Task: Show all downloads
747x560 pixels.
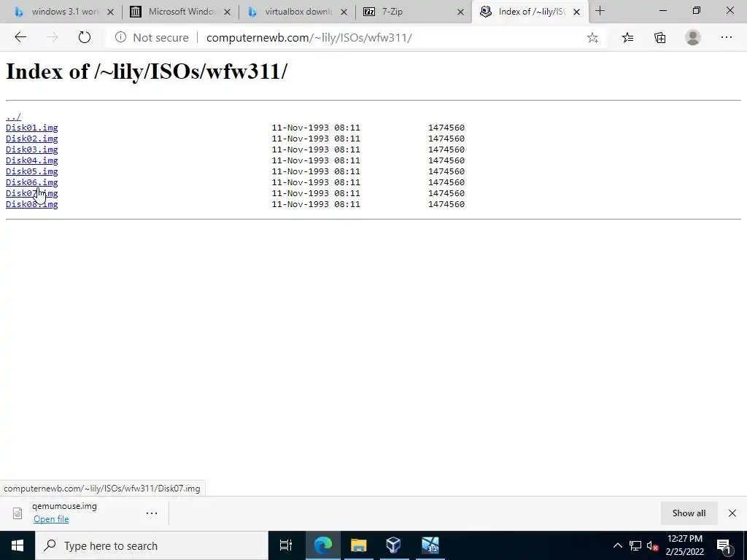Action: (x=689, y=513)
